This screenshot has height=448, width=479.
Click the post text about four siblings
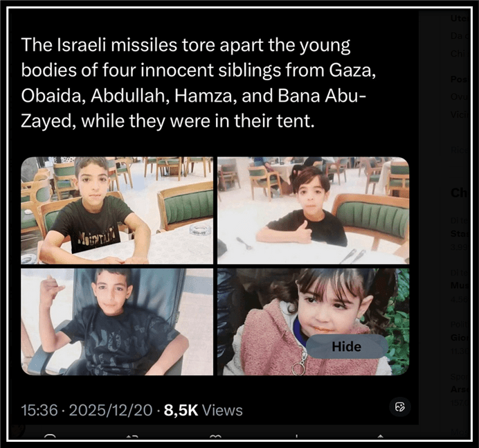tap(199, 83)
